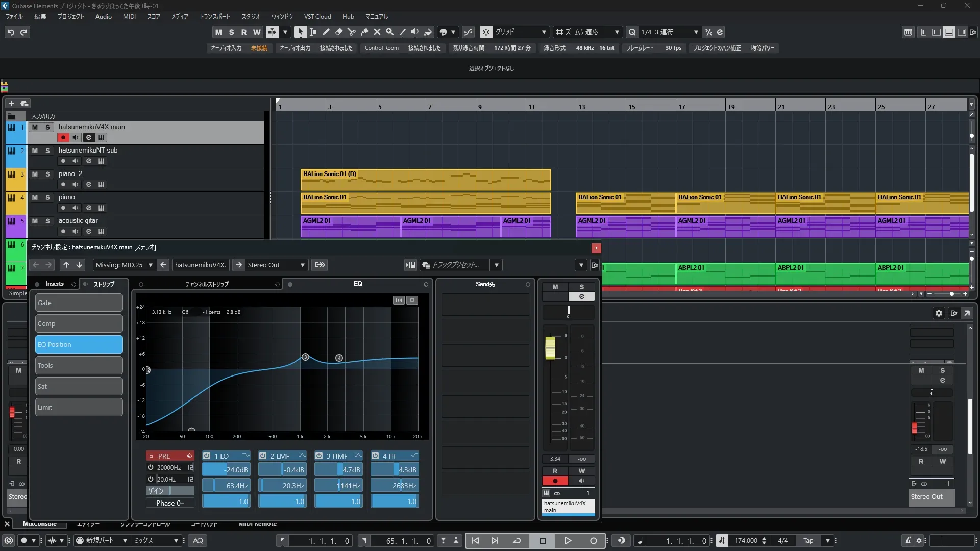Select the Scissors split tool
The height and width of the screenshot is (551, 980).
(351, 32)
